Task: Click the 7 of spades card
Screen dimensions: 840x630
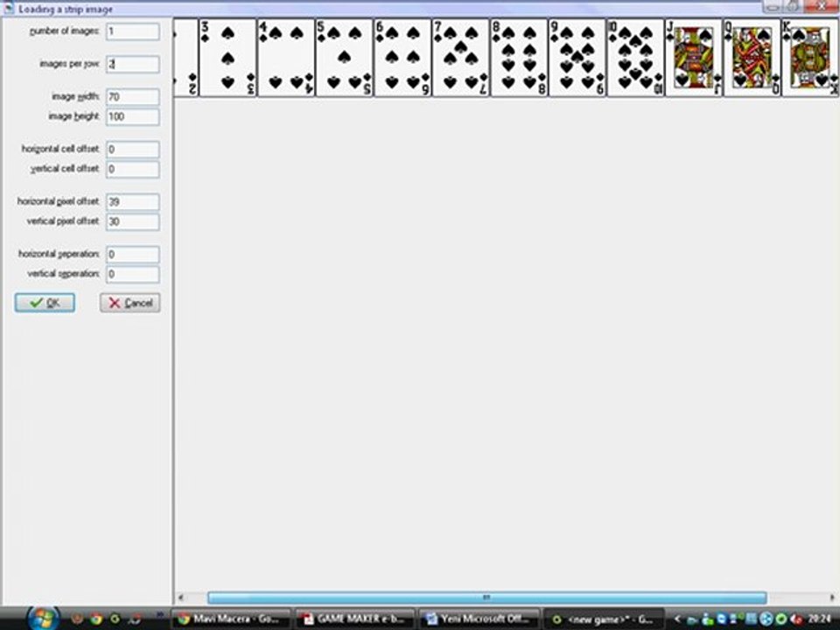Action: (461, 58)
